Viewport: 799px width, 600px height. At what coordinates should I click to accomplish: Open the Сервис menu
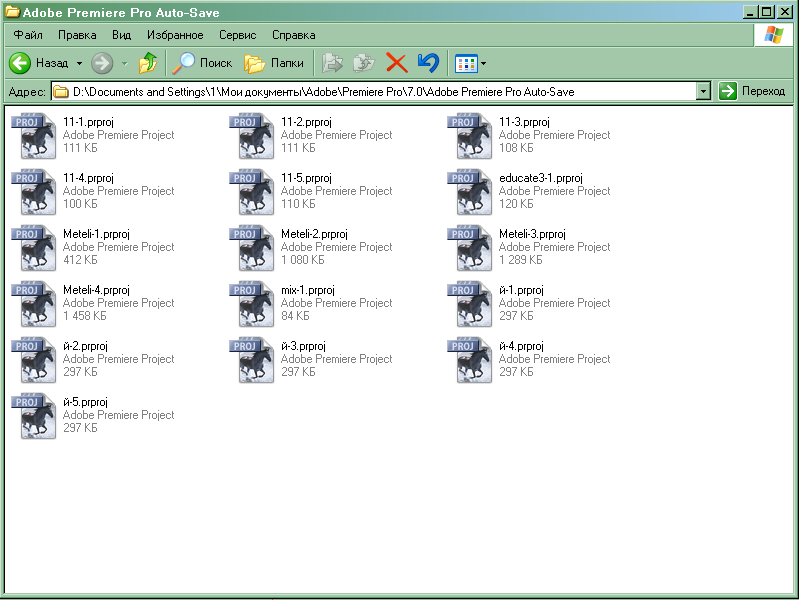click(237, 35)
